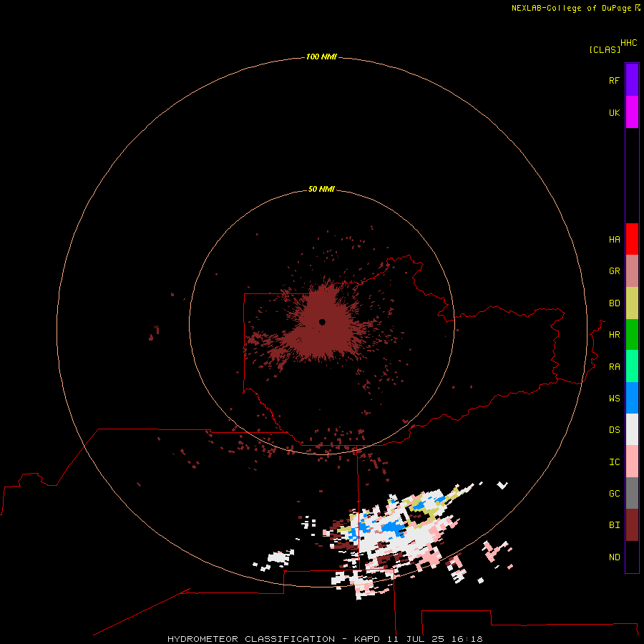Click the IC legend label
Viewport: 644px width, 644px height.
point(614,462)
